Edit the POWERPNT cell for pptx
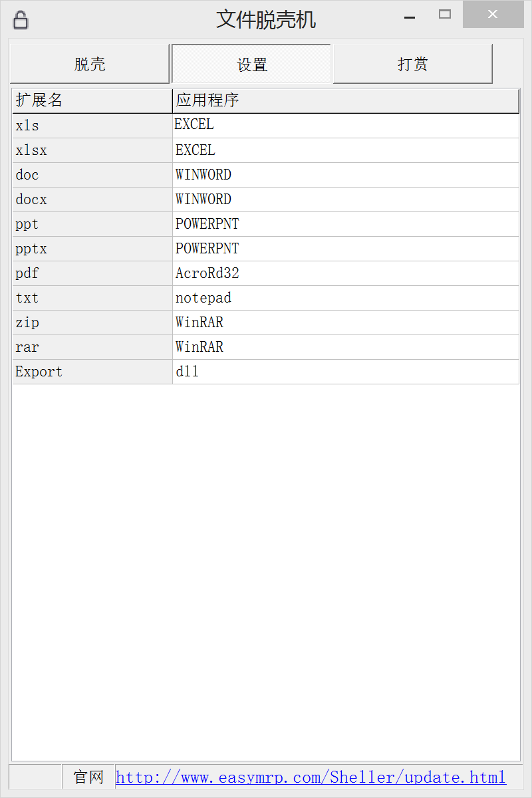Screen dimensions: 532x798 pyautogui.click(x=346, y=249)
